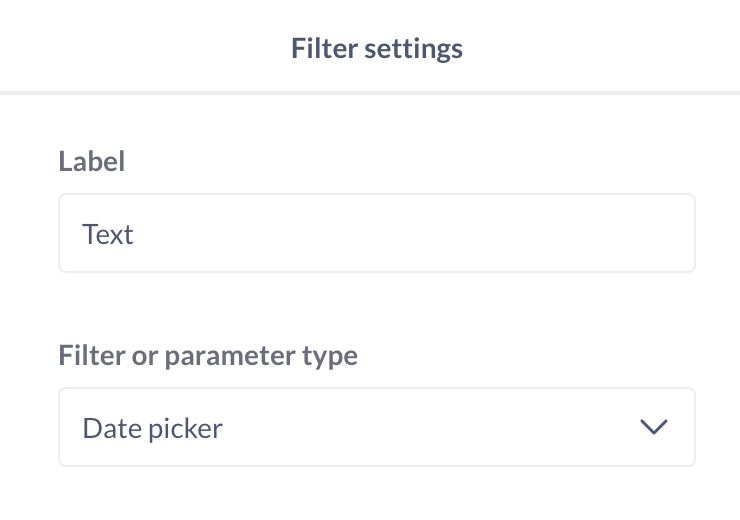Click the chevron arrow in type dropdown
740x520 pixels.
[x=653, y=428]
